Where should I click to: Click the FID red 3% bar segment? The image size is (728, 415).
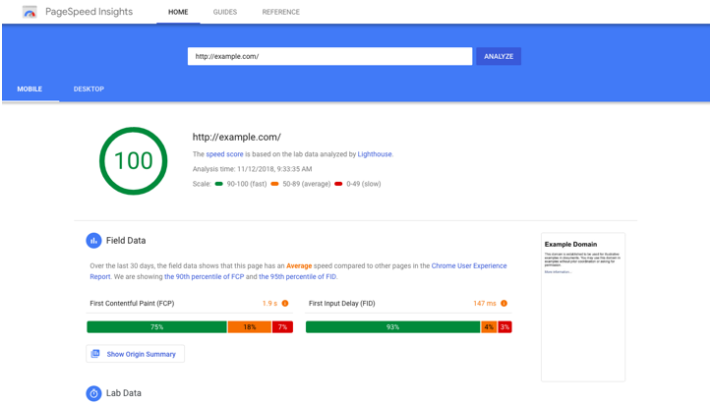(505, 327)
